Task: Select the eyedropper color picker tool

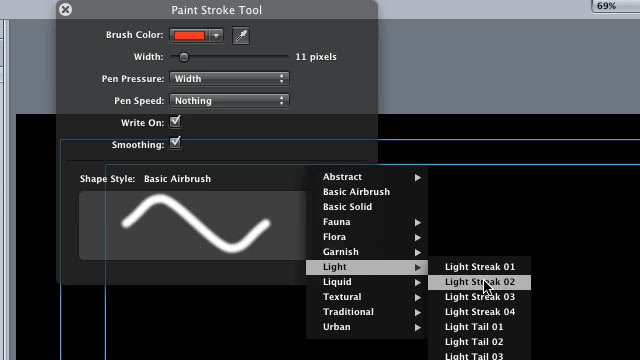Action: click(241, 36)
